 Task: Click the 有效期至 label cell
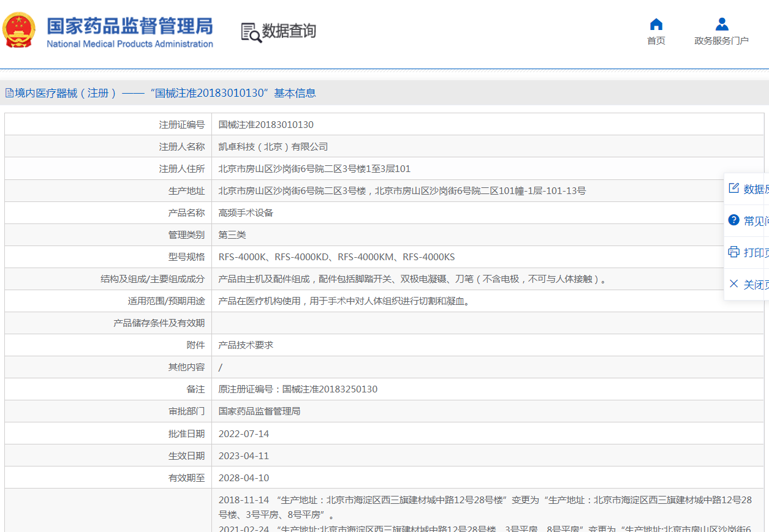[x=108, y=478]
